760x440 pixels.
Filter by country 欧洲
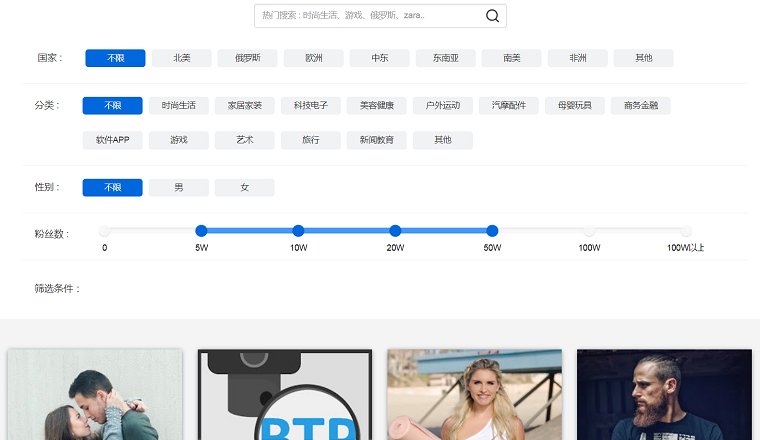click(x=314, y=58)
